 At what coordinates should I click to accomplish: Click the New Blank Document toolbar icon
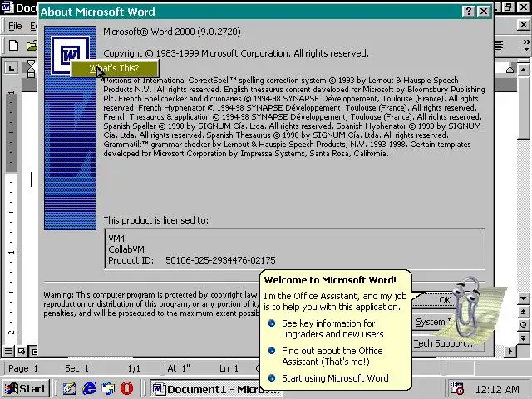[x=13, y=45]
